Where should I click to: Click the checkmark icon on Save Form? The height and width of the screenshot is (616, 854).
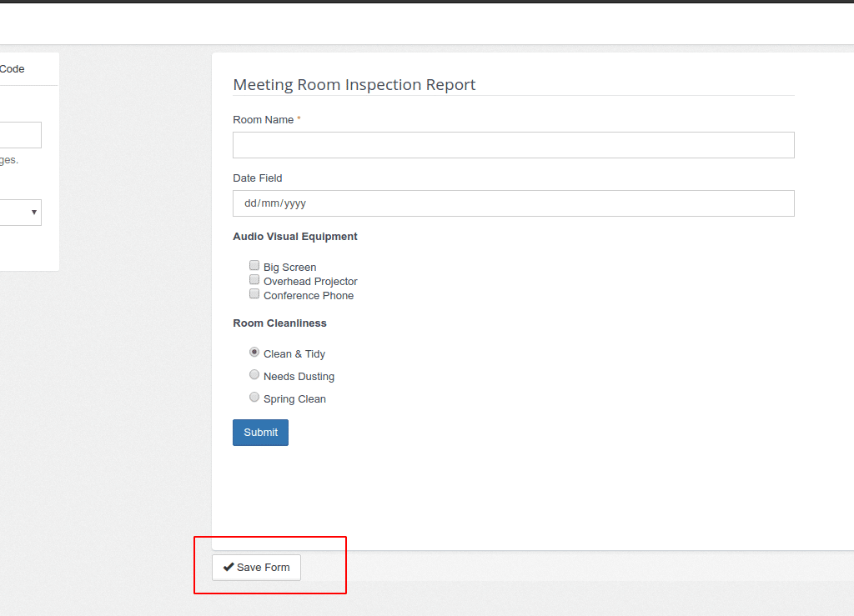click(229, 567)
